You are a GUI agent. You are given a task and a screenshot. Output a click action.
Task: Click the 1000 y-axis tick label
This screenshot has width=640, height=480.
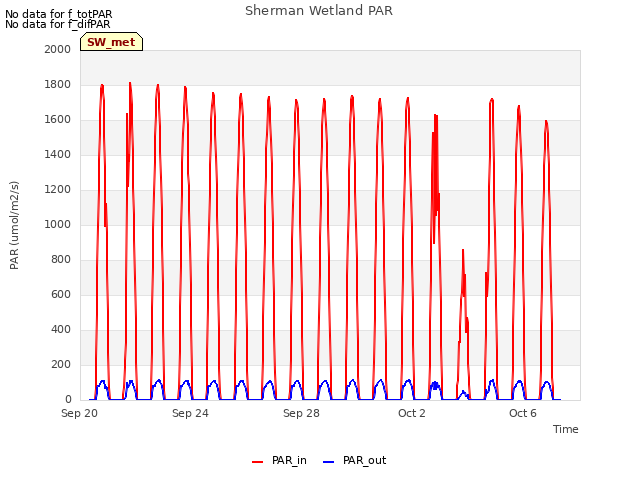(58, 224)
